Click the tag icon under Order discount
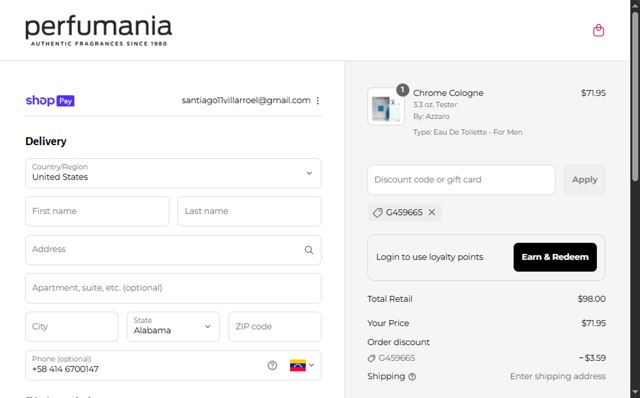 [x=371, y=358]
